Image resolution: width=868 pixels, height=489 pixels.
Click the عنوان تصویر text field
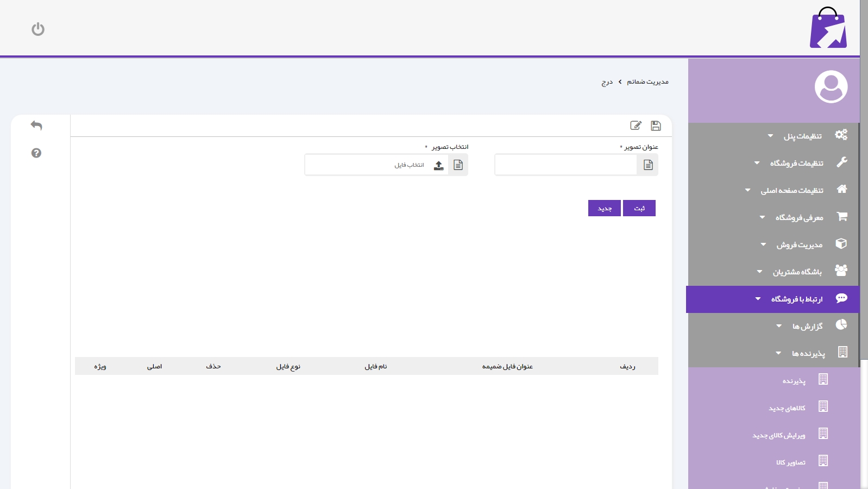point(565,165)
